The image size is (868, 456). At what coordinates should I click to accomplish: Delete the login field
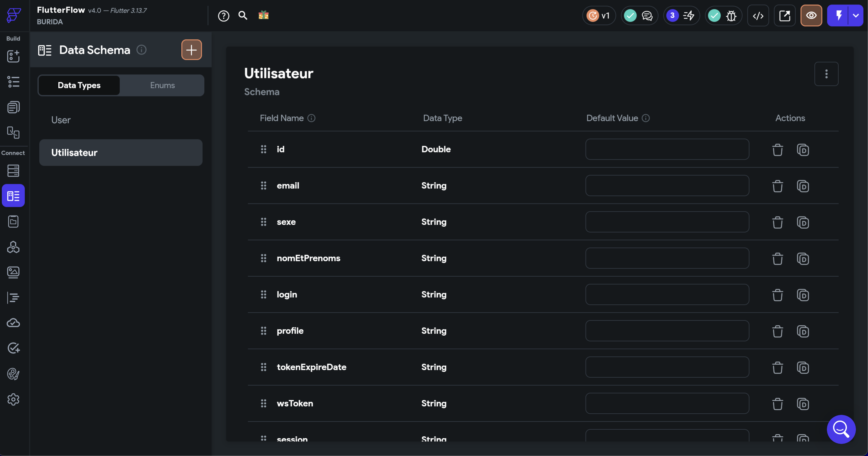[x=777, y=295]
